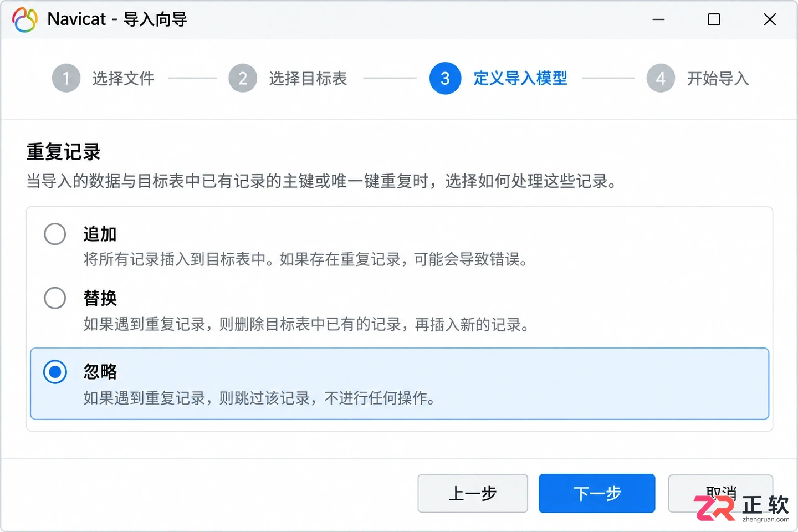Select the 追加 radio button

pyautogui.click(x=55, y=234)
